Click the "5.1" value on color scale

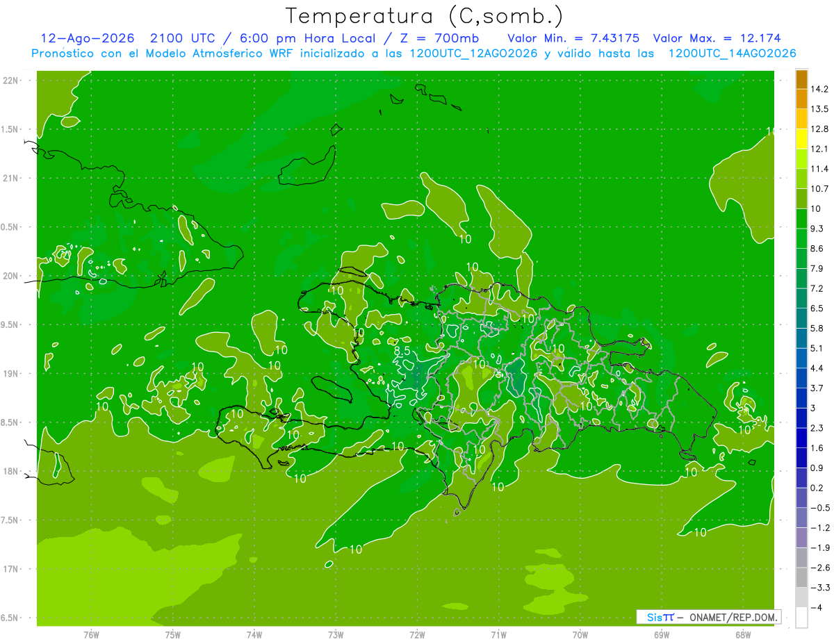click(818, 348)
